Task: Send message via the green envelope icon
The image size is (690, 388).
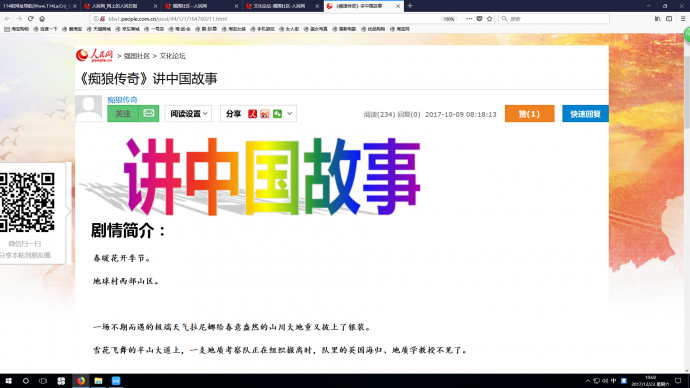Action: point(149,113)
